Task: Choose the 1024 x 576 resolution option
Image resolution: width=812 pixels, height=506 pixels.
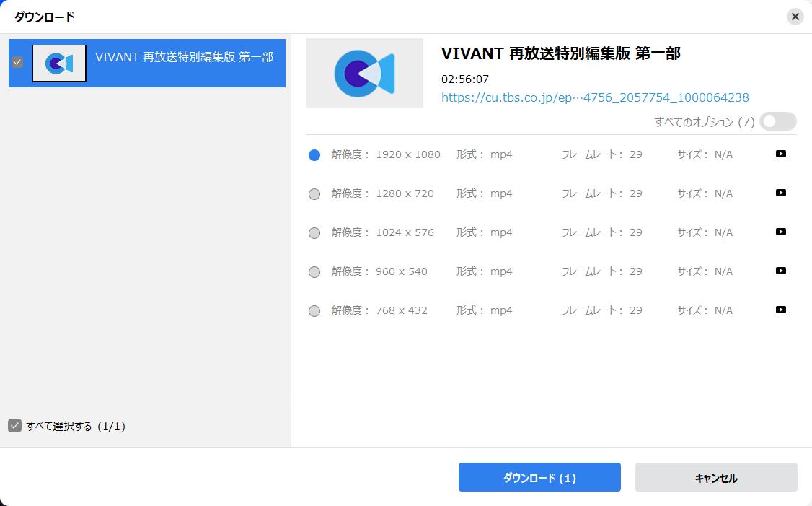Action: click(x=314, y=232)
